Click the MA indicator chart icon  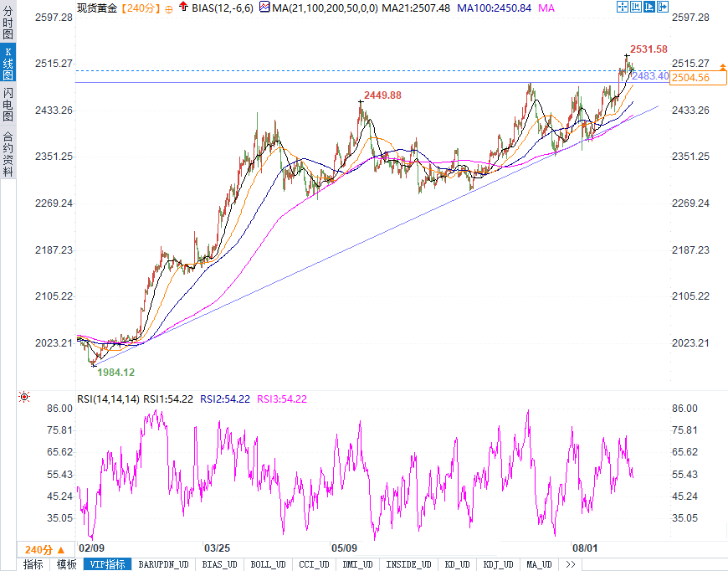tap(264, 7)
